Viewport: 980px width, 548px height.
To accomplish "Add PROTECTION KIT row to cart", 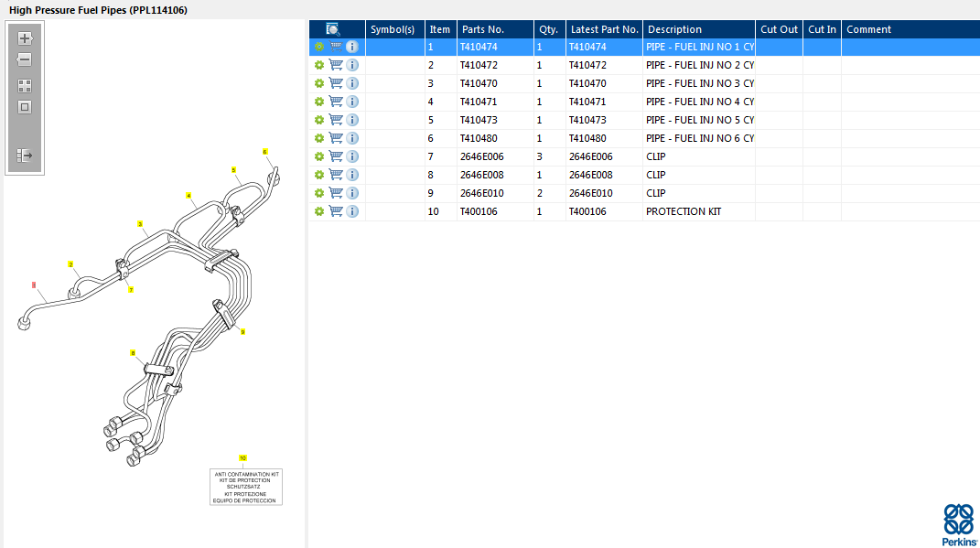I will coord(336,211).
